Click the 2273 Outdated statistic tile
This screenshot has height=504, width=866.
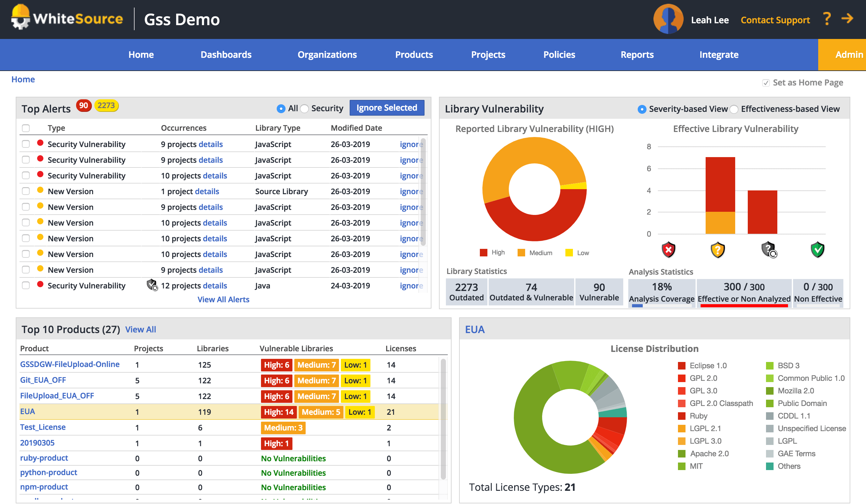466,292
